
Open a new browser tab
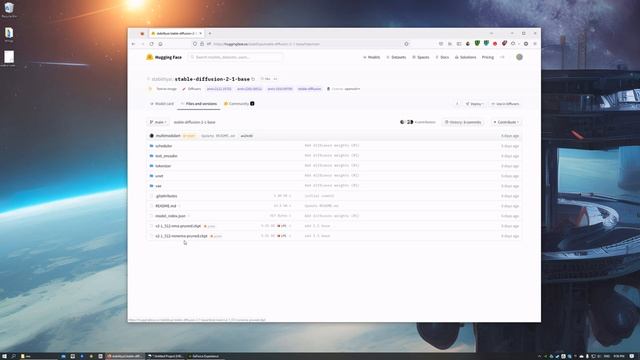[210, 33]
